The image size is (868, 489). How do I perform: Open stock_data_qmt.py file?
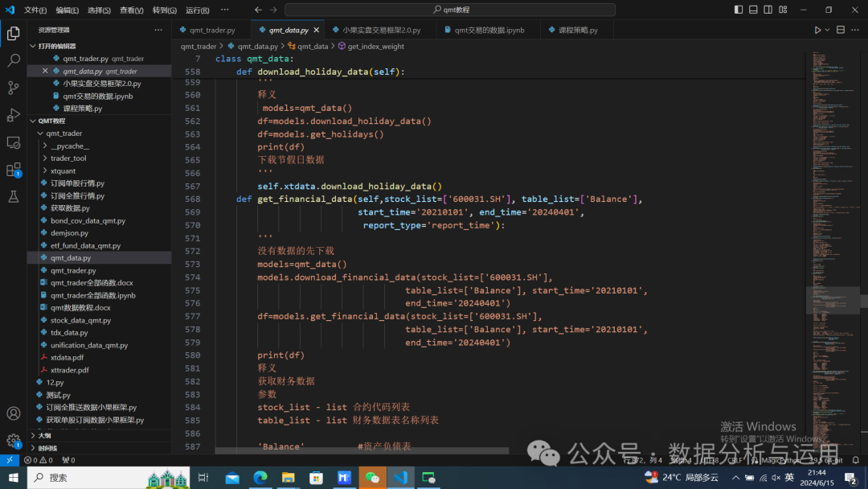pyautogui.click(x=81, y=320)
